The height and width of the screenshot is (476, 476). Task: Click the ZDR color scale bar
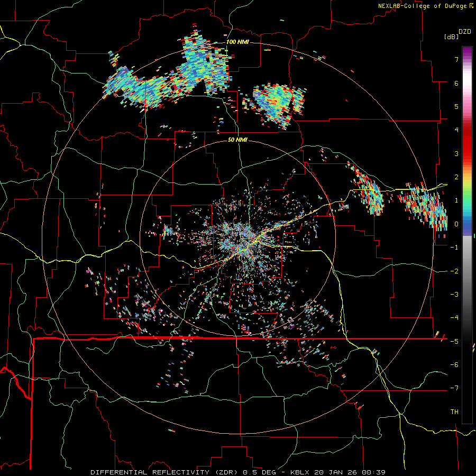point(467,235)
